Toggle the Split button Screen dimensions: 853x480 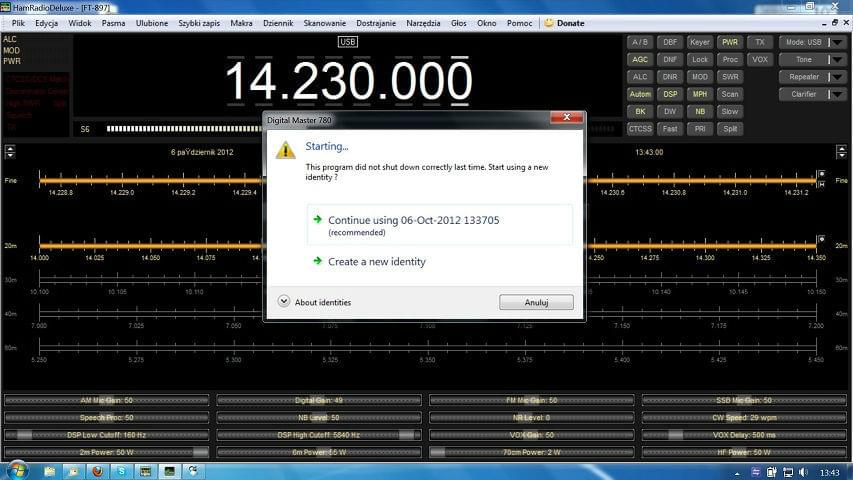pyautogui.click(x=730, y=129)
